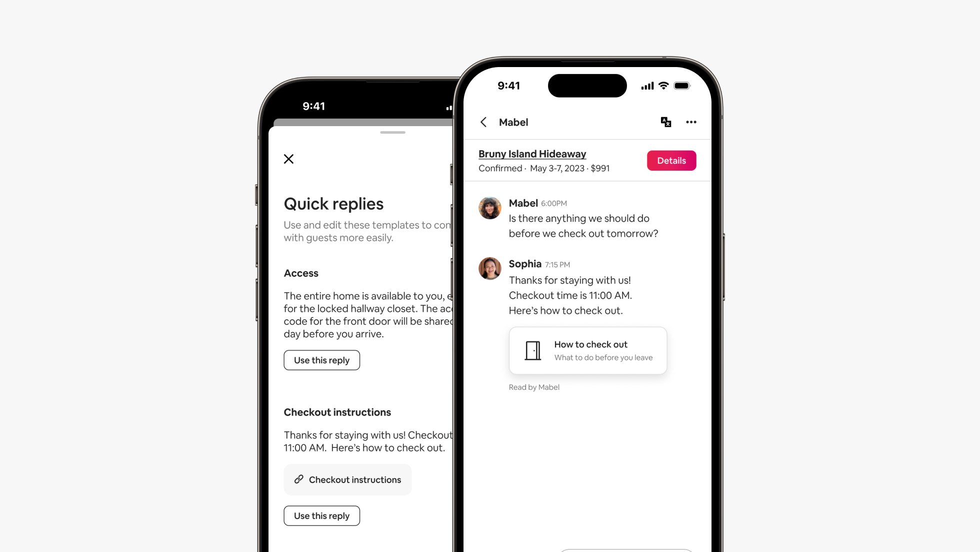Screen dimensions: 980x552
Task: Select the How to check out card
Action: coord(587,350)
